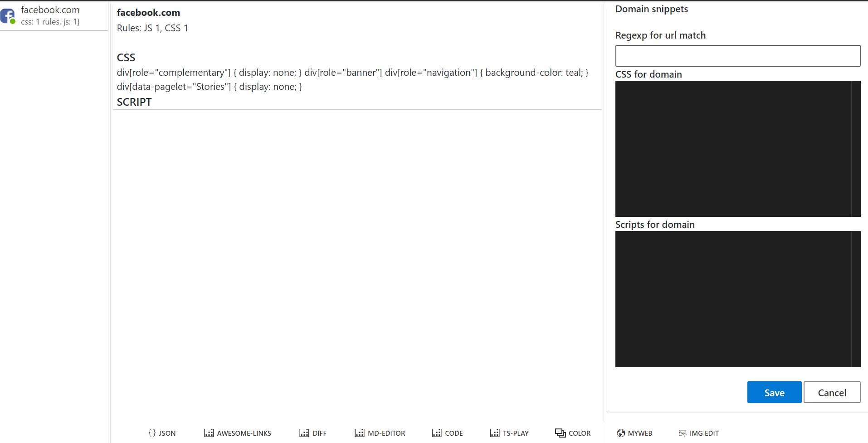Image resolution: width=868 pixels, height=443 pixels.
Task: Click the IMG EDIT picture icon
Action: pyautogui.click(x=683, y=433)
